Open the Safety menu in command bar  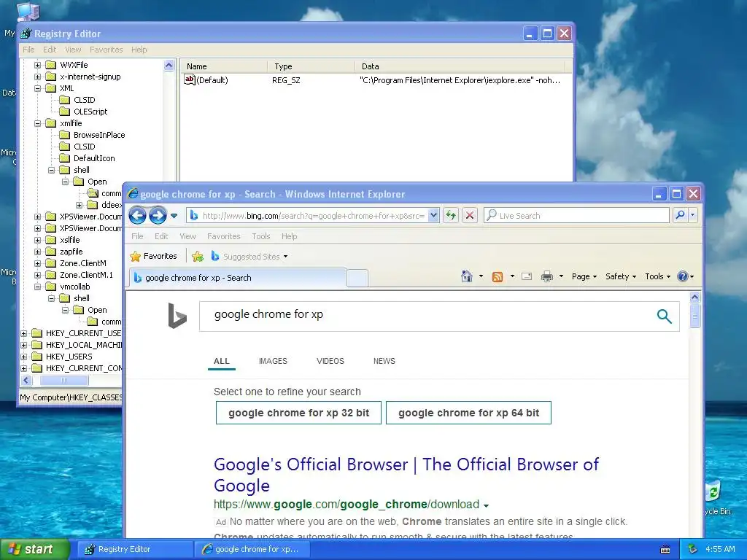[620, 276]
